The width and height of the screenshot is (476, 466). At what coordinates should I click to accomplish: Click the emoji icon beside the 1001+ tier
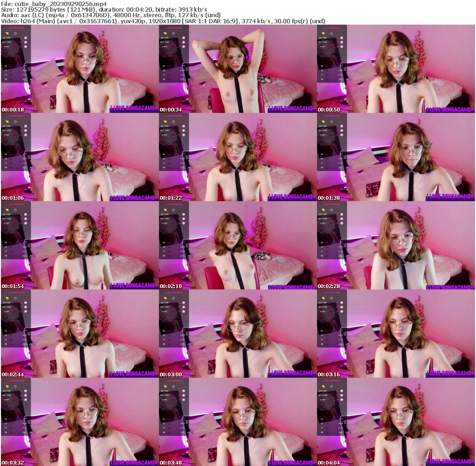tap(26, 46)
